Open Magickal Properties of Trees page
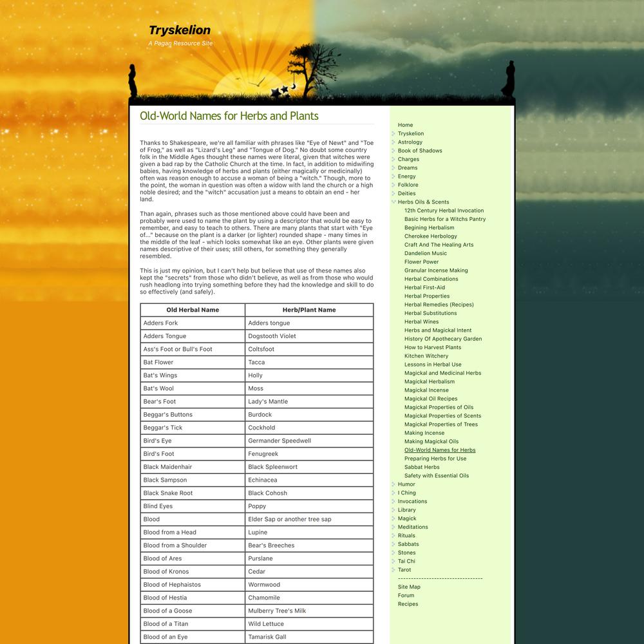This screenshot has height=644, width=644. point(441,424)
